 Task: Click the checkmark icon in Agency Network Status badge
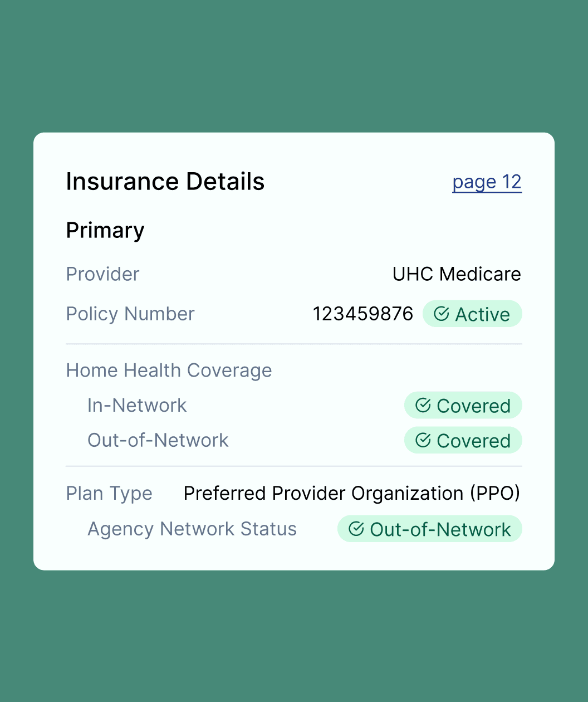coord(357,529)
